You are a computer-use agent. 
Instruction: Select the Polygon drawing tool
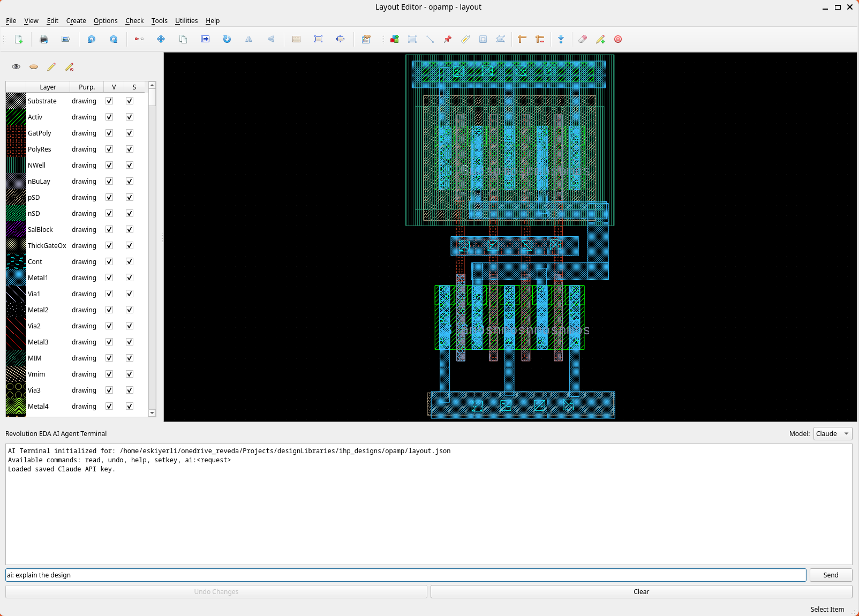501,39
